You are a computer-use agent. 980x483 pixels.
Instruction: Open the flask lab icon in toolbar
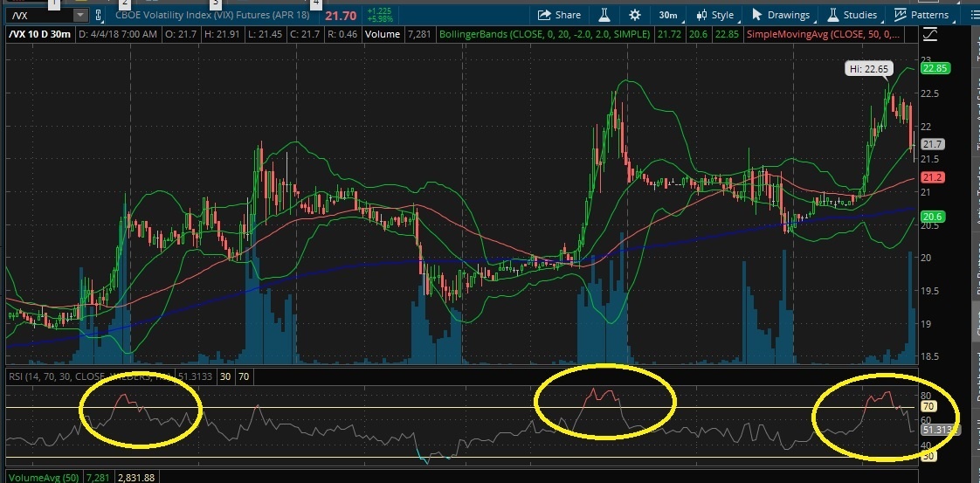pyautogui.click(x=603, y=15)
